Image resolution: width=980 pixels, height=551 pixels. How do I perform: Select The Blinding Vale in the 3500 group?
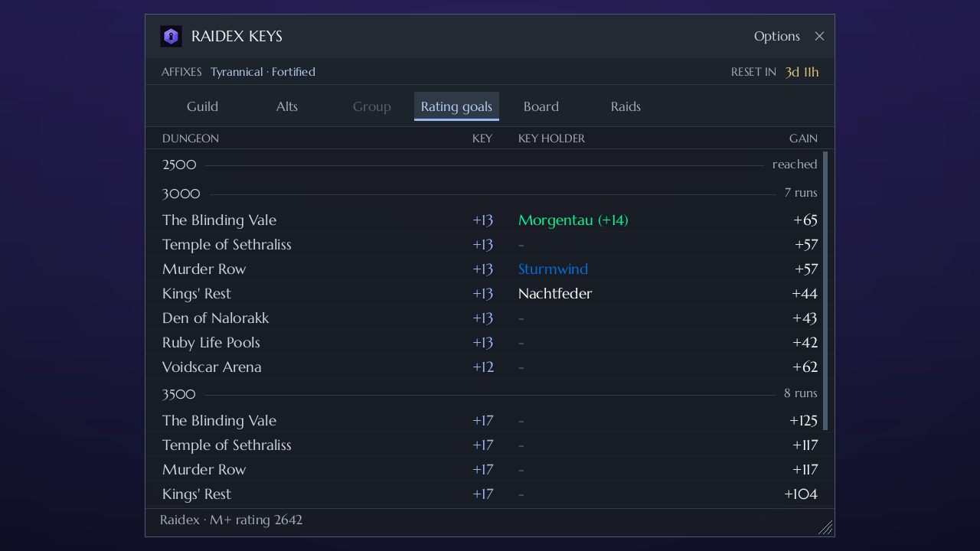(x=490, y=421)
